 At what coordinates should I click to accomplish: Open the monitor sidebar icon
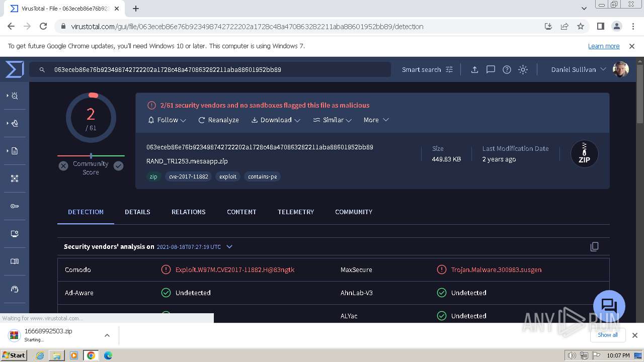coord(15,234)
